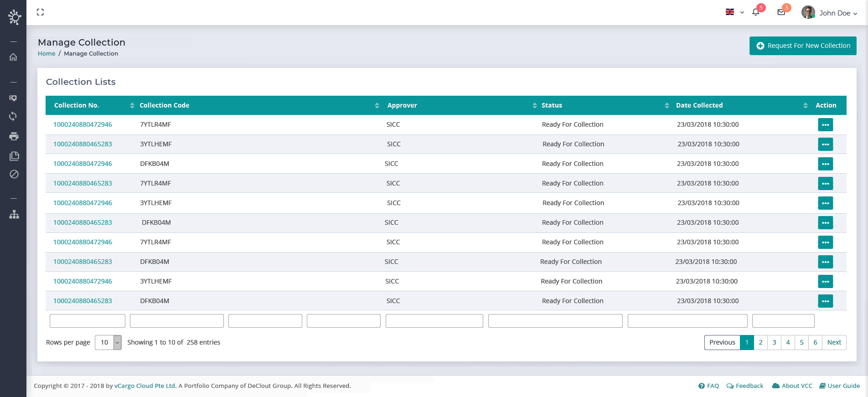Open the sitemap hierarchy sidebar icon
The width and height of the screenshot is (868, 397).
click(x=14, y=214)
